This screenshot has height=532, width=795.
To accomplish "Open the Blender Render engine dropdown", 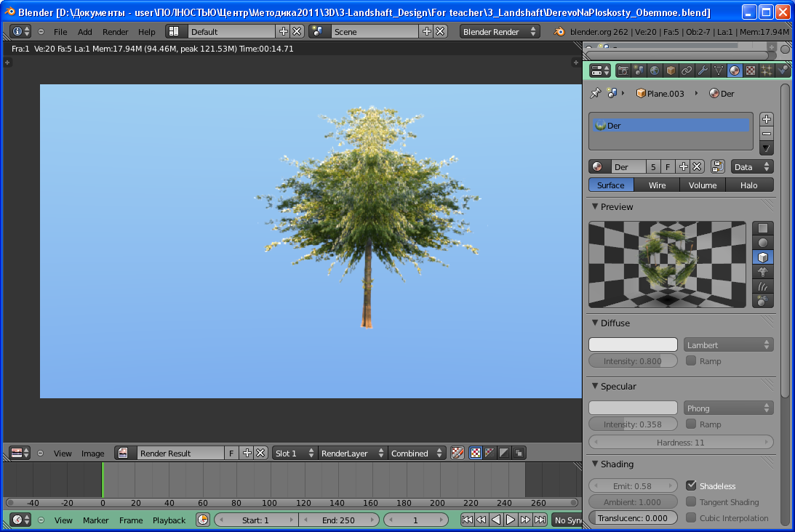I will (x=500, y=31).
